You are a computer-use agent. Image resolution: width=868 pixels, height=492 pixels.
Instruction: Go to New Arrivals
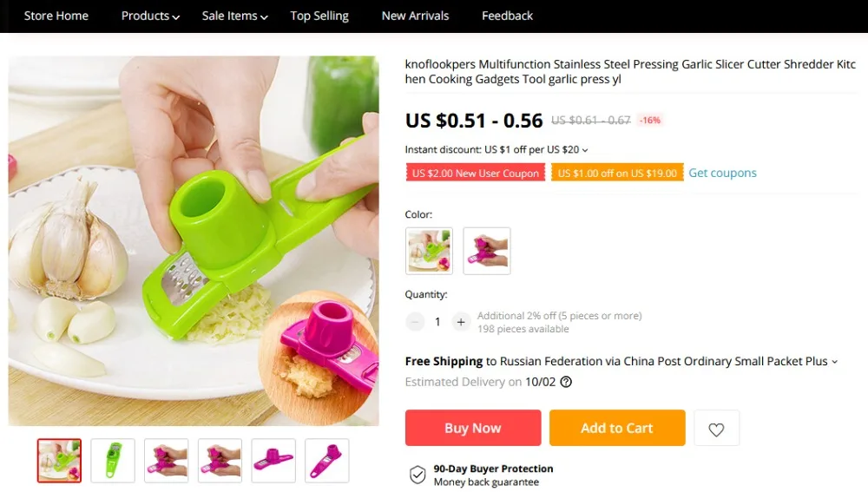click(415, 16)
